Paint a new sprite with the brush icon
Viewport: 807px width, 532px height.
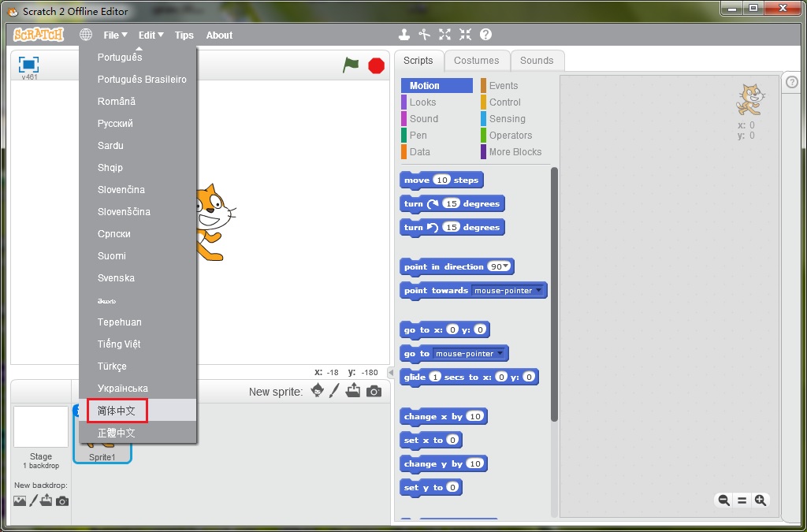(x=334, y=391)
